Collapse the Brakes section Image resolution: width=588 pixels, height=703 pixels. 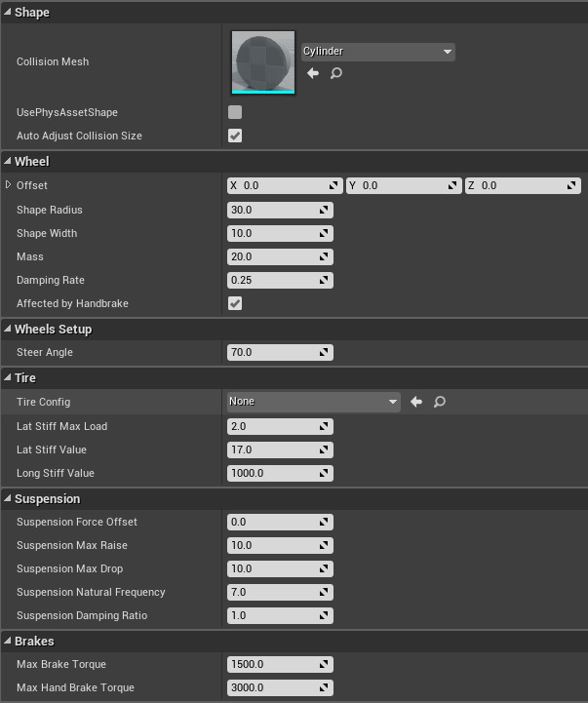(x=34, y=641)
